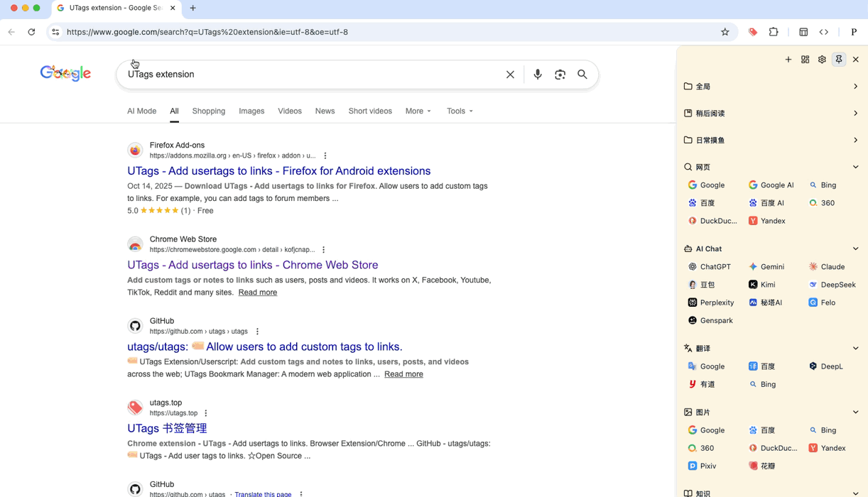The height and width of the screenshot is (497, 868).
Task: View site information icon in address bar
Action: 55,32
